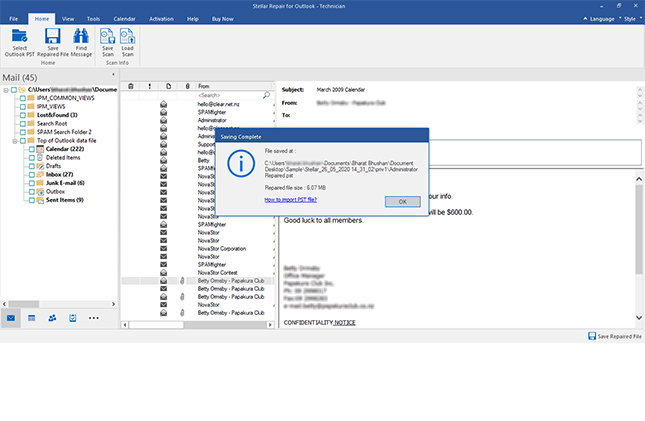645x421 pixels.
Task: Click Outbox folder icon
Action: click(x=40, y=192)
